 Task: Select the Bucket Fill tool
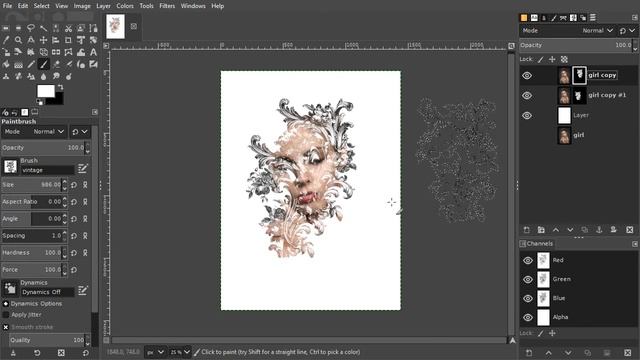pos(6,64)
